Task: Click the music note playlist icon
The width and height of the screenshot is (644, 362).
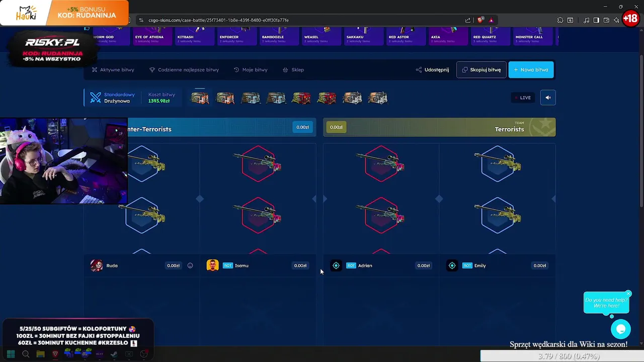Action: 587,20
